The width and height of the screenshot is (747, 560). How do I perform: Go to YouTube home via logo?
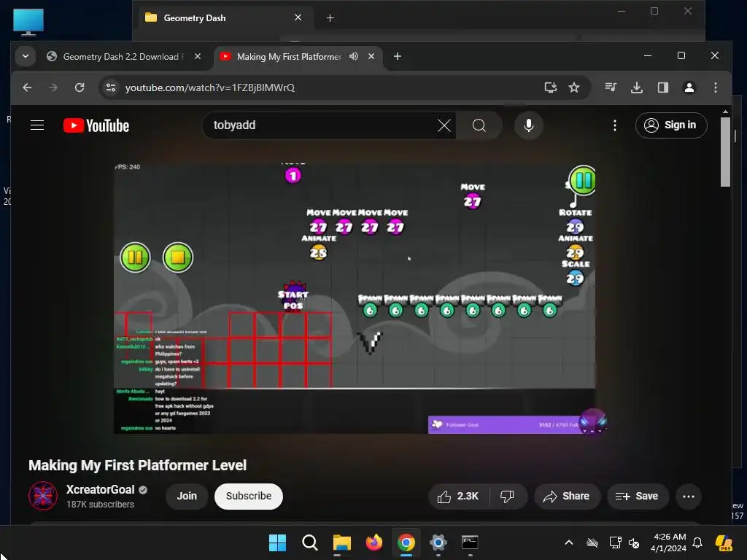pyautogui.click(x=96, y=125)
